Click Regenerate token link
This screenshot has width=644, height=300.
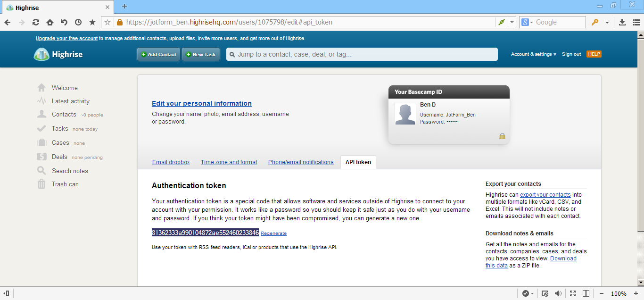click(x=273, y=233)
